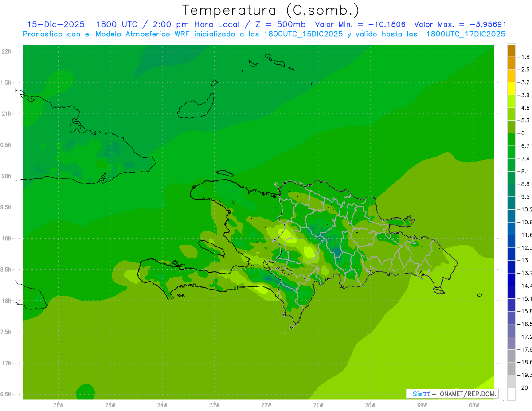Click the "74W" longitude label
Viewport: 532px width, 411px height.
pos(162,405)
